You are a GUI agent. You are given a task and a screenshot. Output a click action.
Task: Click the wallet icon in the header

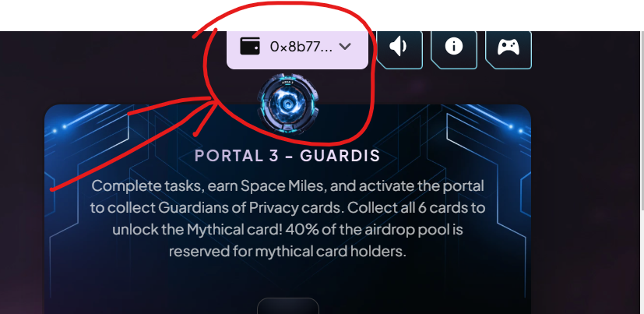tap(250, 46)
